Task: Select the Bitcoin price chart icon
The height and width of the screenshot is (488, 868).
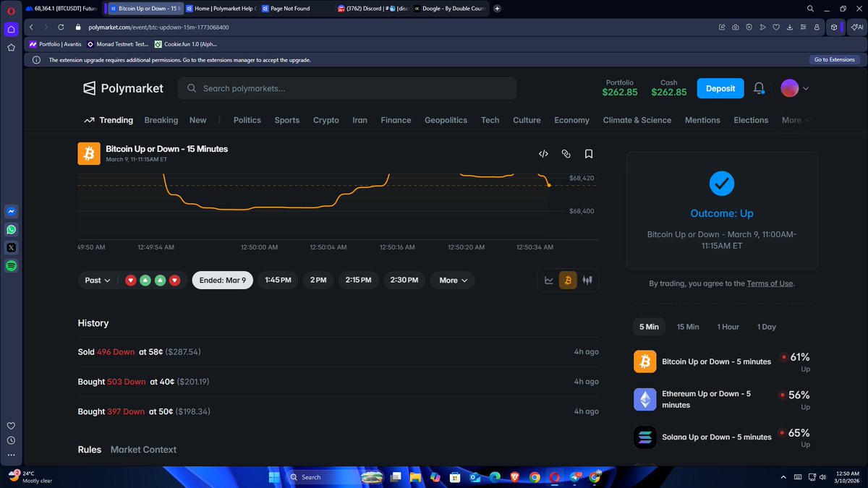Action: [x=568, y=281]
